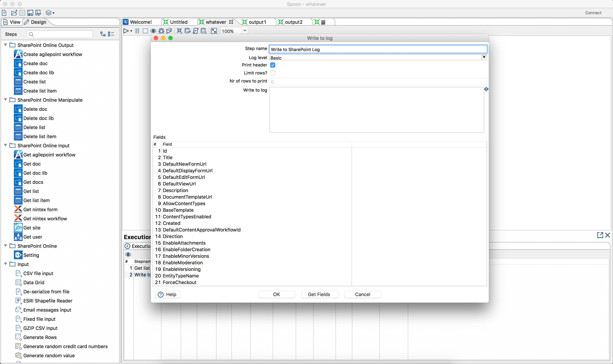613x364 pixels.
Task: Switch to the View tab
Action: pyautogui.click(x=12, y=22)
